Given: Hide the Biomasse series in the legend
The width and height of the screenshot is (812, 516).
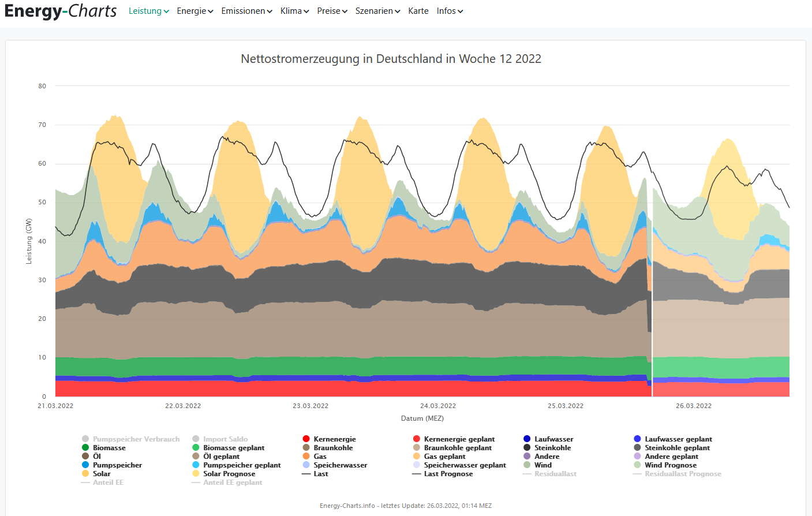Looking at the screenshot, I should click(x=104, y=448).
